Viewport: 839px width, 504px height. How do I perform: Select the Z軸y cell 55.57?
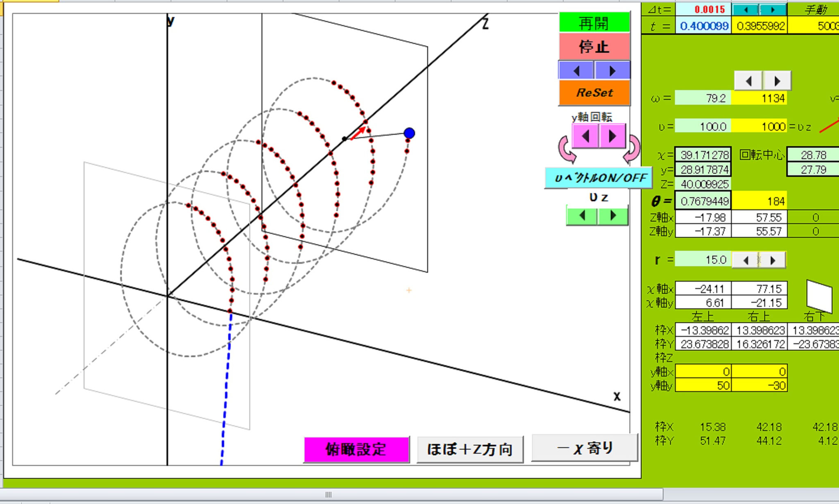click(x=760, y=231)
